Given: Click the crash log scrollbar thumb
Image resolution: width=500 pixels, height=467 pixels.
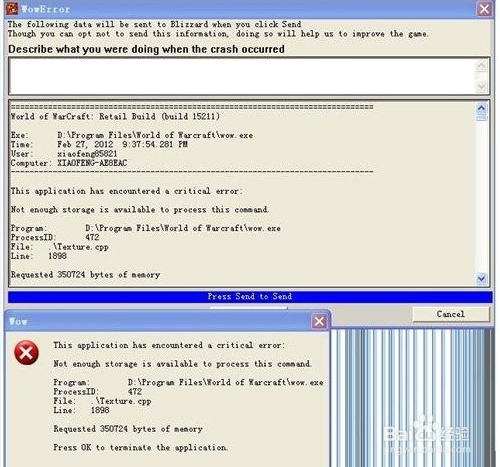Looking at the screenshot, I should coord(481,117).
